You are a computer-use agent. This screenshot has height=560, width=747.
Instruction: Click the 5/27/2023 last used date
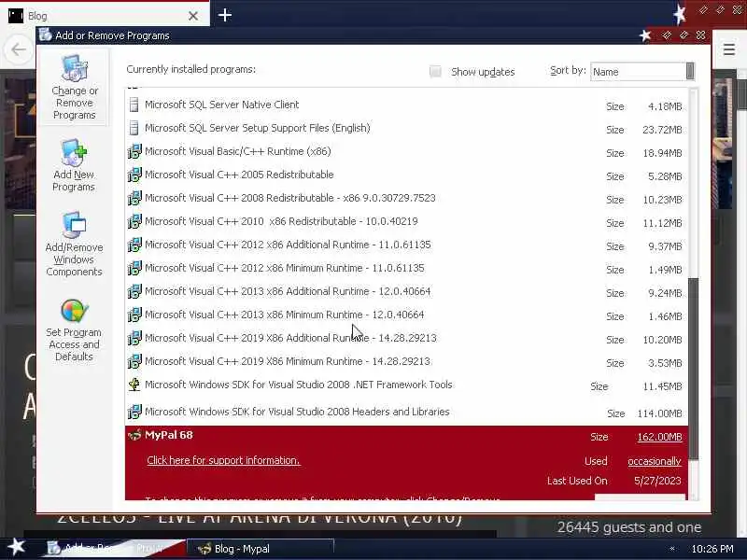click(657, 481)
